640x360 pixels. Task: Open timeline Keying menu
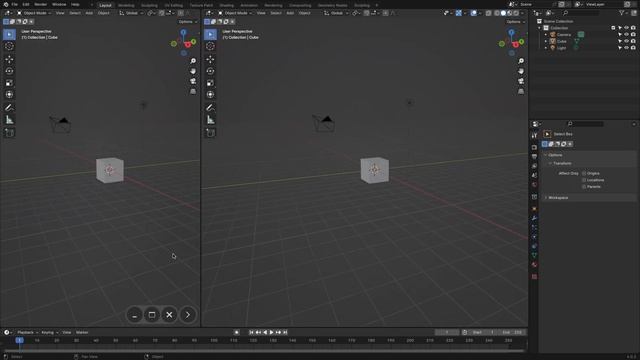[x=49, y=332]
